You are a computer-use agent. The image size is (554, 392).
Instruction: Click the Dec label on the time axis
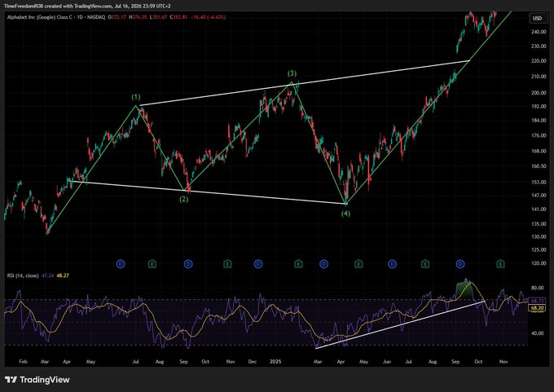253,362
